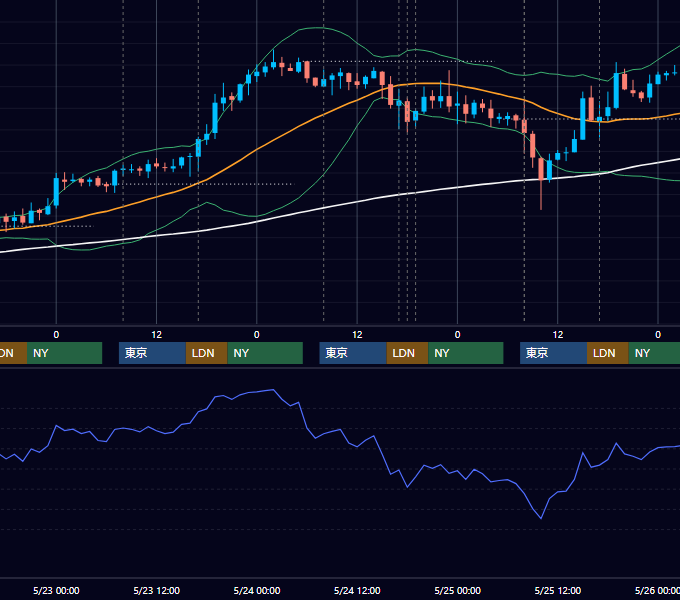Click the NY session block starting 5/24

(x=466, y=353)
